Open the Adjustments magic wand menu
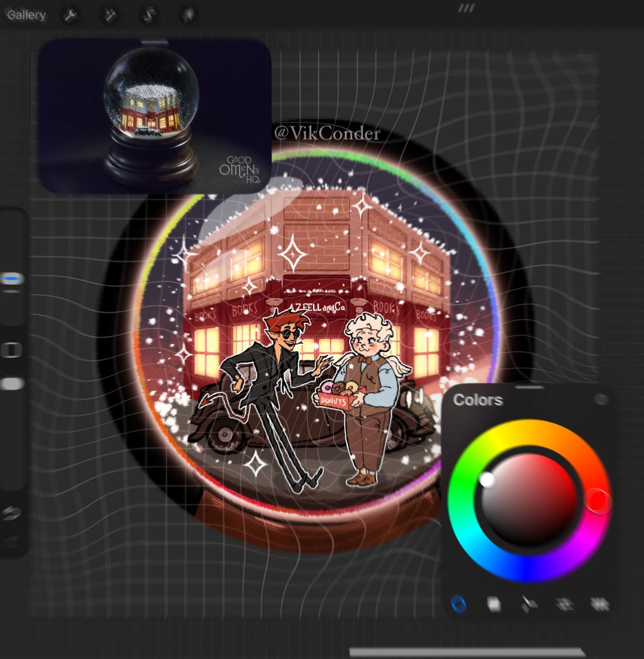The image size is (644, 659). coord(110,15)
